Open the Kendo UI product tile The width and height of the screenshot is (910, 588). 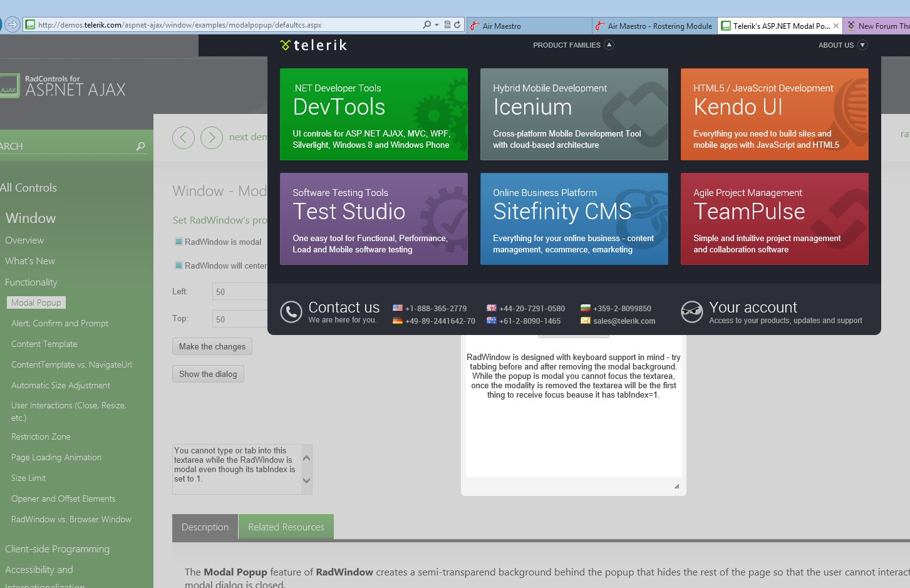775,114
